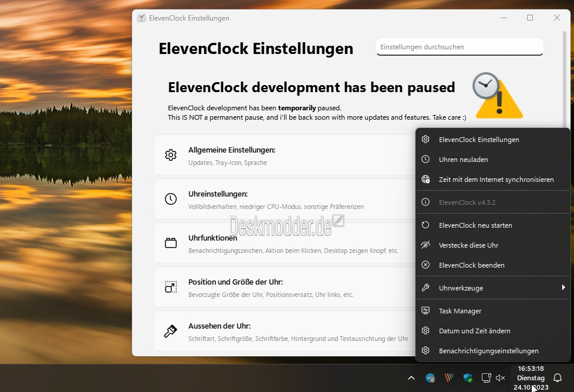Expand the Aussehen der Uhr section
The height and width of the screenshot is (392, 574).
[285, 331]
